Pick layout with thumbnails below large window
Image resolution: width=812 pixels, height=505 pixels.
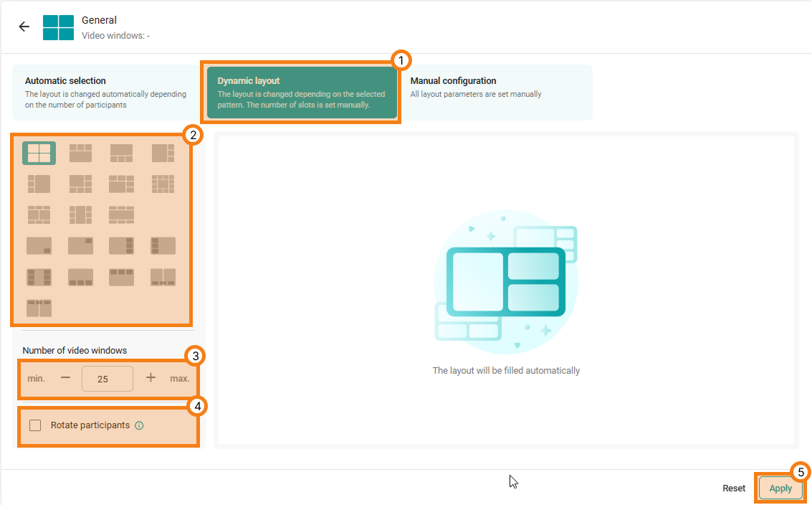[x=121, y=153]
